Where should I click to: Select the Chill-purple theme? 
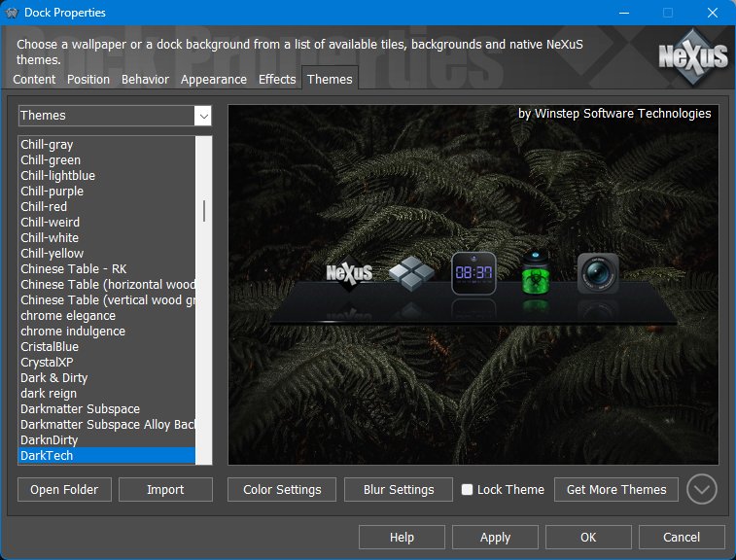click(x=107, y=192)
